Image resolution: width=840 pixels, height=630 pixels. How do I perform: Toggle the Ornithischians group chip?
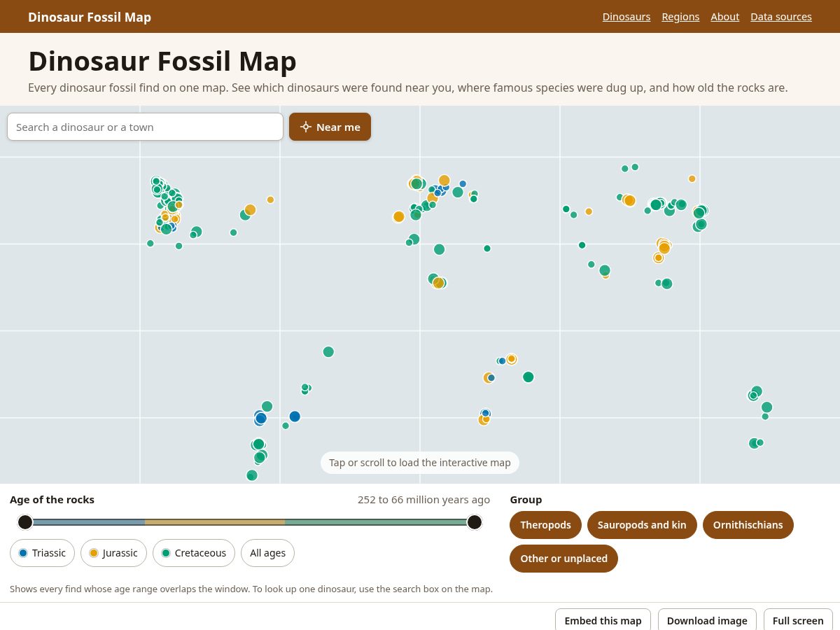(x=748, y=525)
